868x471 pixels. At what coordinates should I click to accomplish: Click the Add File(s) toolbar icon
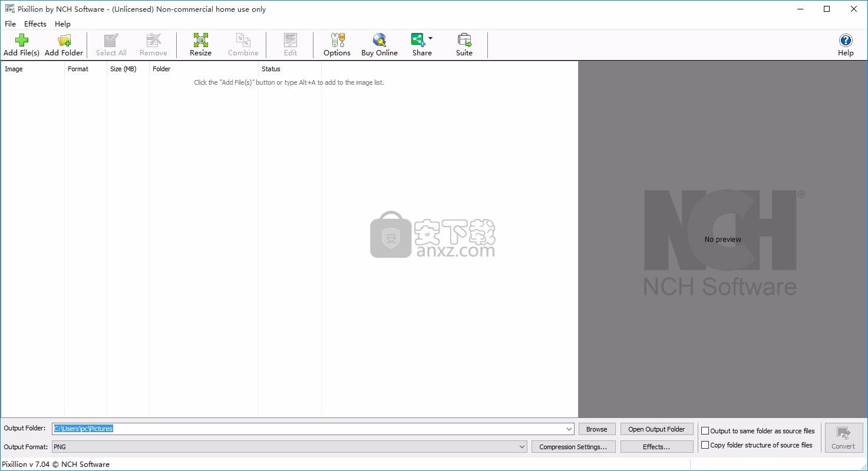pos(21,45)
